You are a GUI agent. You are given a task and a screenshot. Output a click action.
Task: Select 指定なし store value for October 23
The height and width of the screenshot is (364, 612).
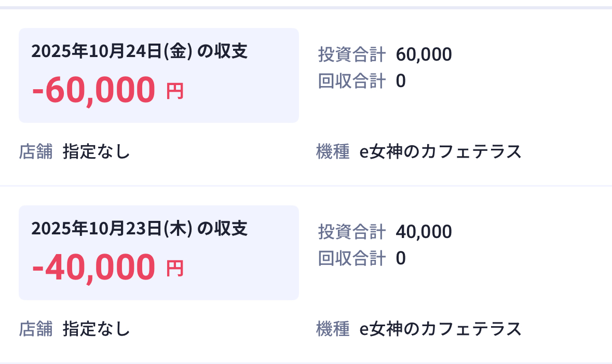(96, 329)
